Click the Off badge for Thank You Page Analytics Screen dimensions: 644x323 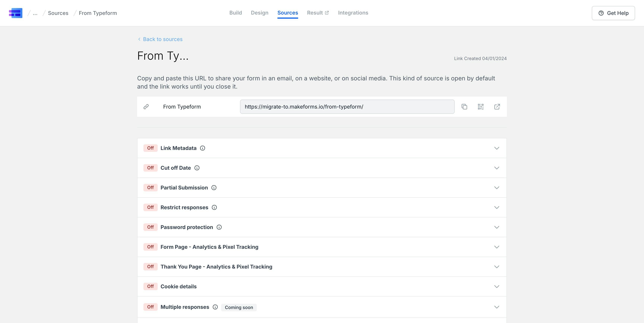click(151, 267)
